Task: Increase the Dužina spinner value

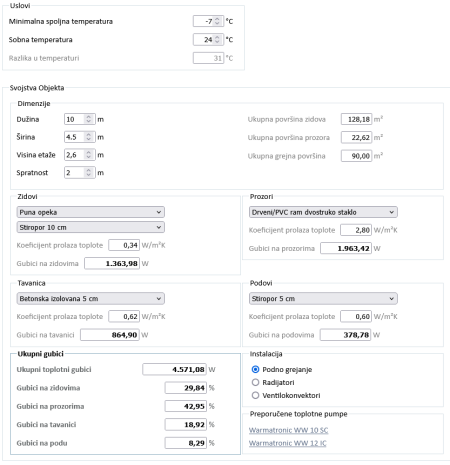Action: 88,117
